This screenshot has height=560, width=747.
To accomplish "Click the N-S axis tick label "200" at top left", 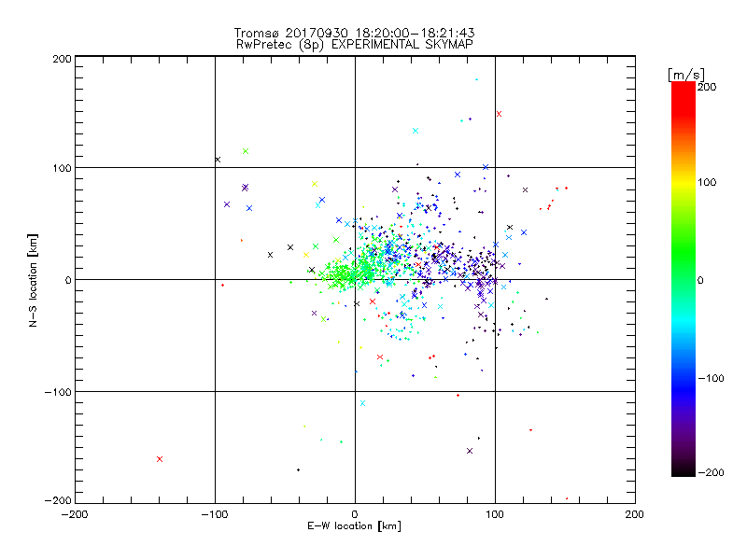I will point(62,59).
